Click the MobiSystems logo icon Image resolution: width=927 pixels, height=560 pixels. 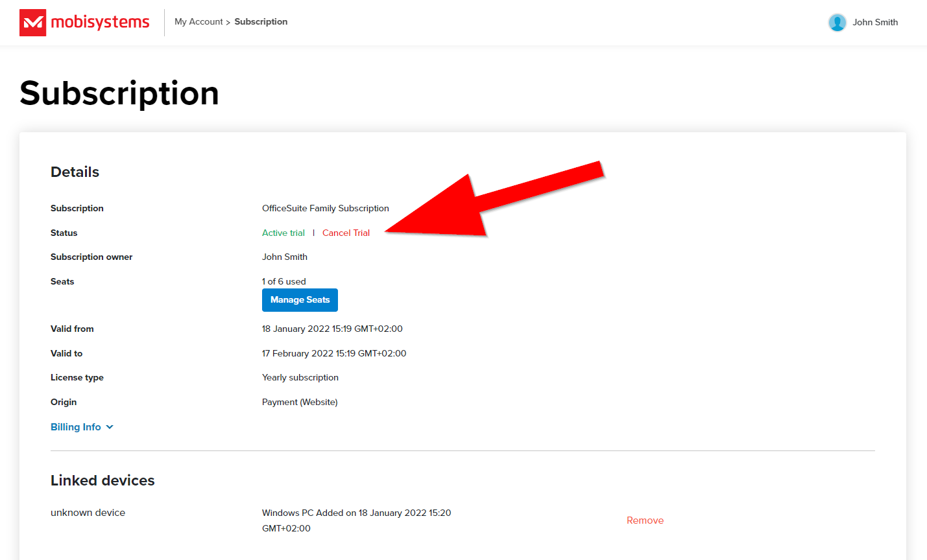pos(33,23)
